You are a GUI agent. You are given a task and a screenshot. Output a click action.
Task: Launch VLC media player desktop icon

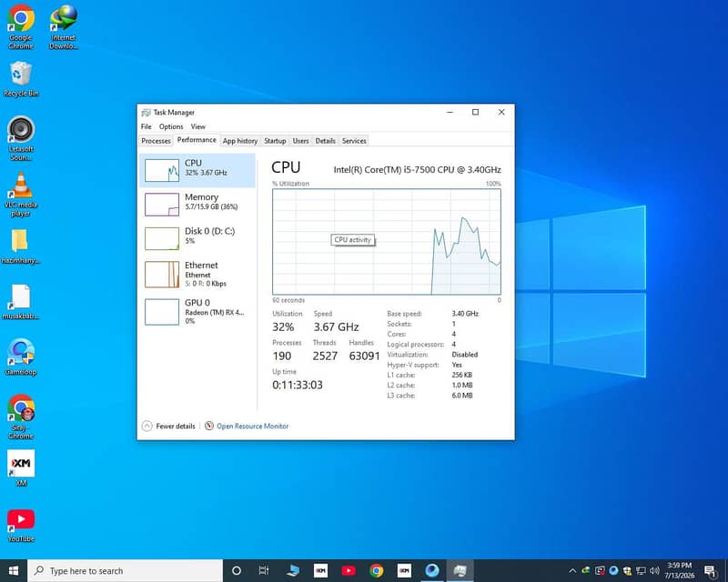21,194
